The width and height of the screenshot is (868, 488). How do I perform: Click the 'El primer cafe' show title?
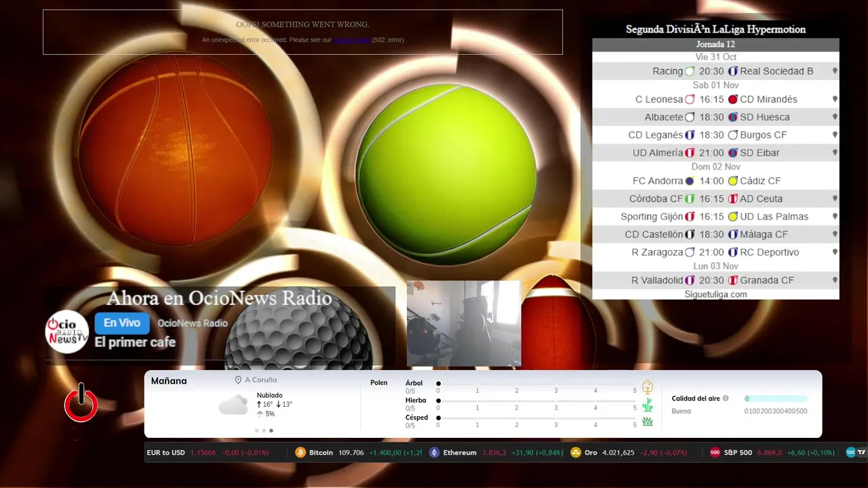pos(135,342)
